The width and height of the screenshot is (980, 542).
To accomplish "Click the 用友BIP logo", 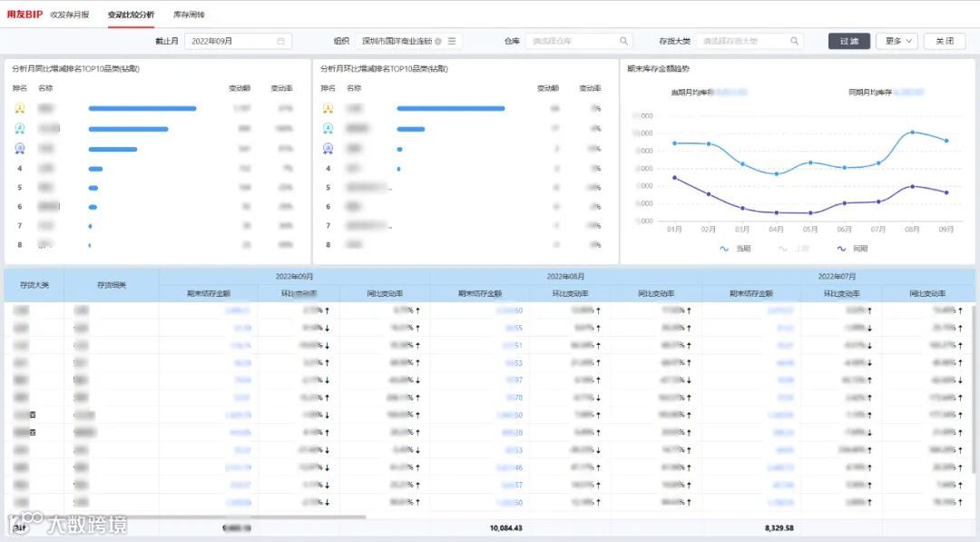I will click(x=25, y=15).
